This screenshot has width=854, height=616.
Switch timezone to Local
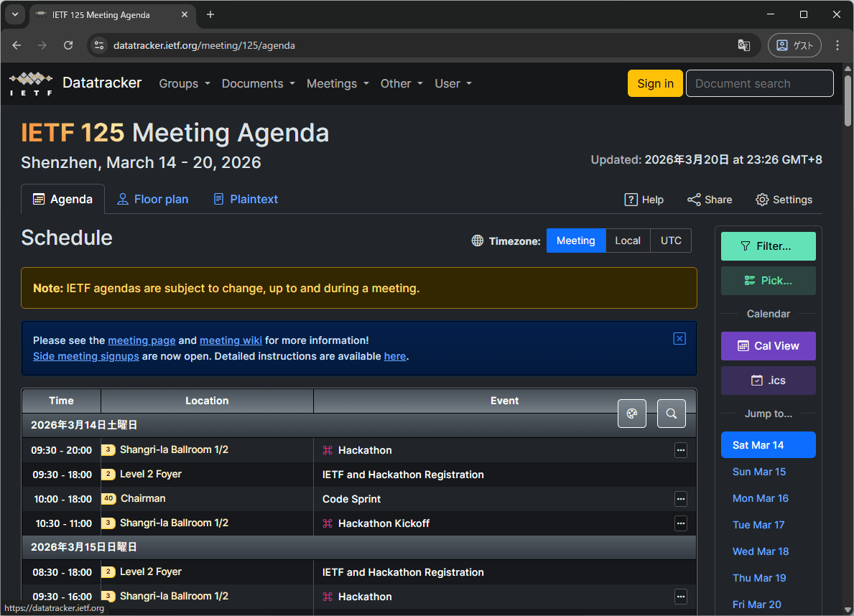tap(628, 241)
